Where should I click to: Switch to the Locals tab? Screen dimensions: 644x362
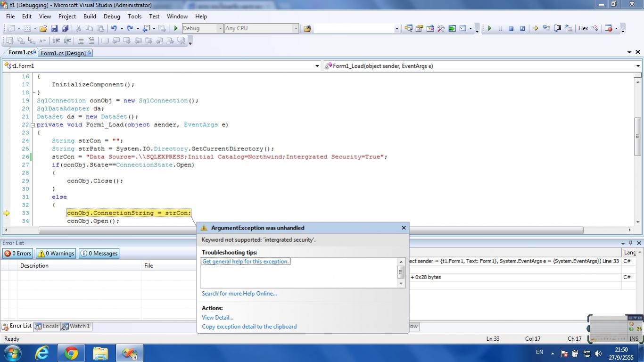click(x=47, y=326)
